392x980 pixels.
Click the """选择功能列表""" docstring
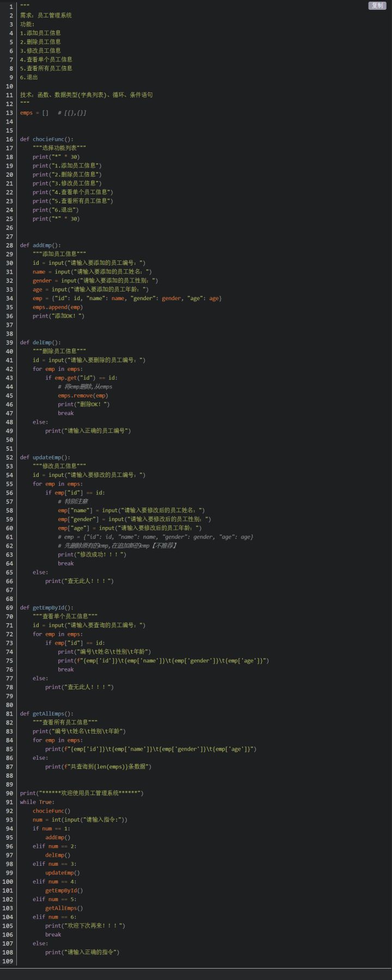[59, 148]
